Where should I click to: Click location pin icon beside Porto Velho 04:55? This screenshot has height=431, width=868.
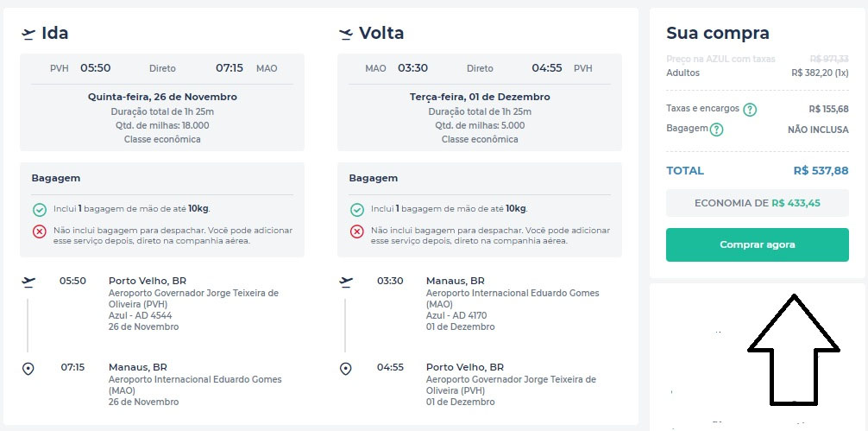346,369
